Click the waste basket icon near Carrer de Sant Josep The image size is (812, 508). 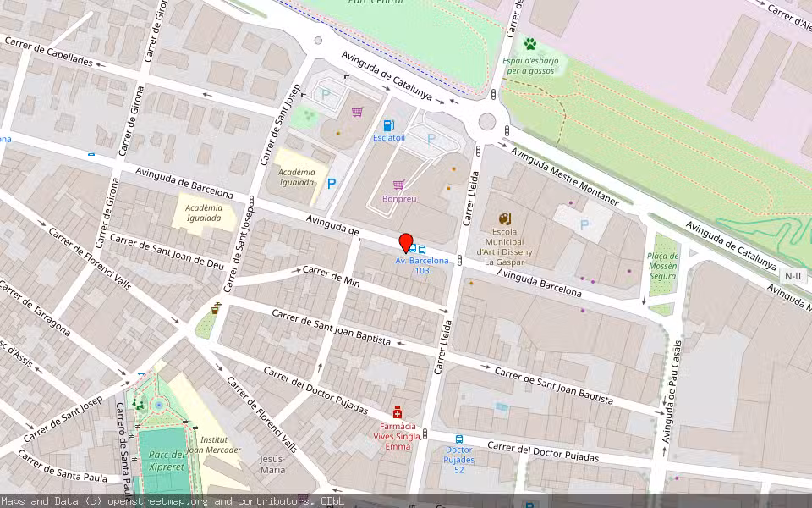215,308
